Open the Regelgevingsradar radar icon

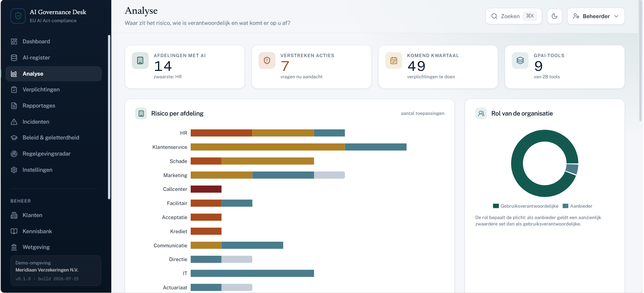[14, 154]
